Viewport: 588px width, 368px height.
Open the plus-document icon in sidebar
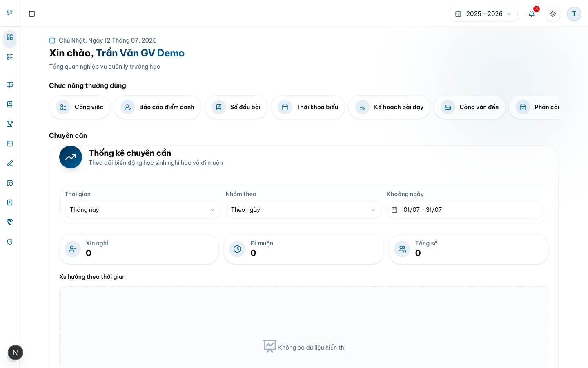pyautogui.click(x=10, y=202)
